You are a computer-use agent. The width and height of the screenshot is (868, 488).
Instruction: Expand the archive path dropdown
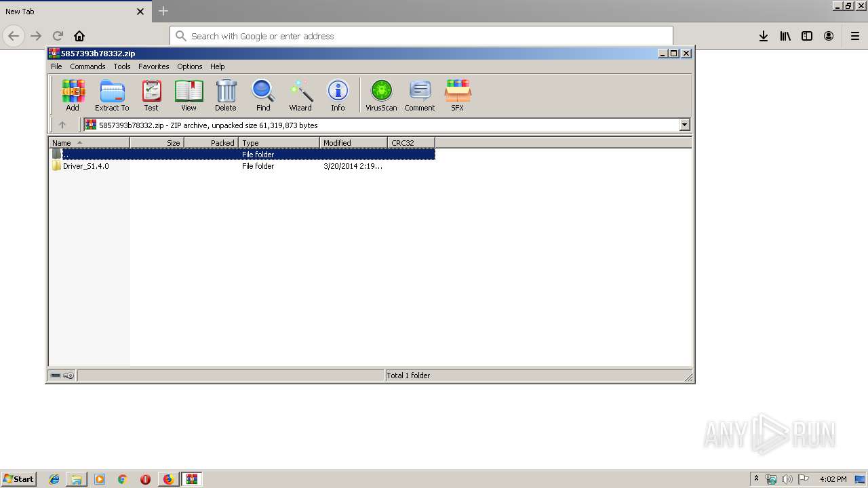coord(684,125)
